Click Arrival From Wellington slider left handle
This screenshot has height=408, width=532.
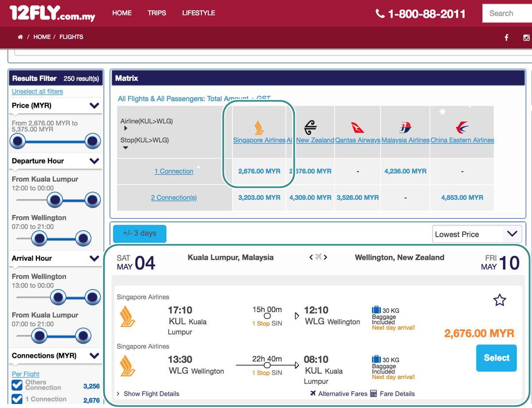(x=58, y=298)
